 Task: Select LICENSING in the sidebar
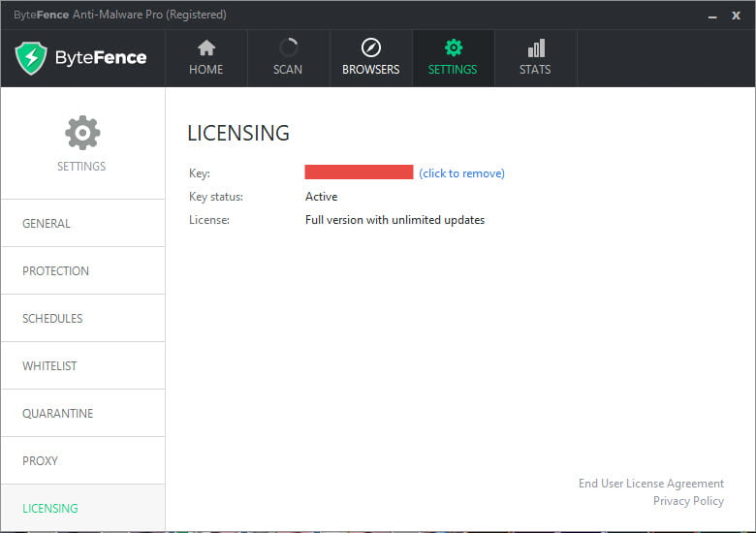coord(83,508)
